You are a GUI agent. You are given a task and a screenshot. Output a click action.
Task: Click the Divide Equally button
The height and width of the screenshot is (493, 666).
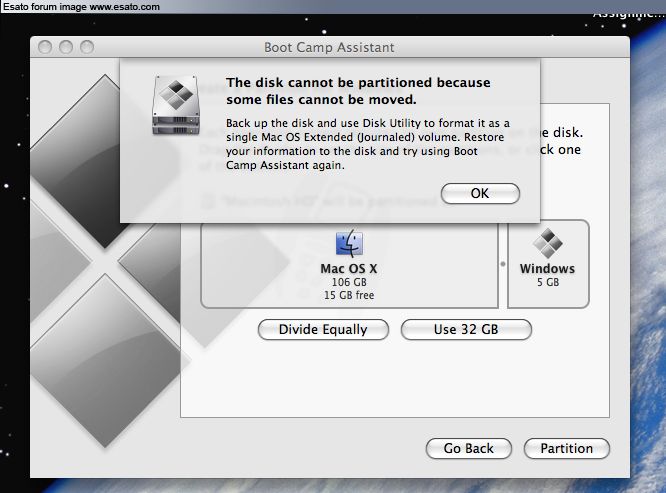tap(323, 330)
